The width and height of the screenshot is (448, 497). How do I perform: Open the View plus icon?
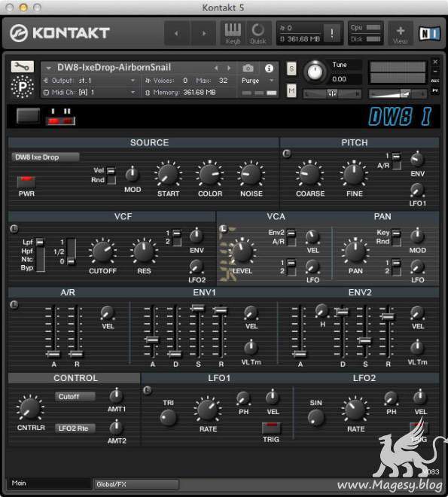401,33
